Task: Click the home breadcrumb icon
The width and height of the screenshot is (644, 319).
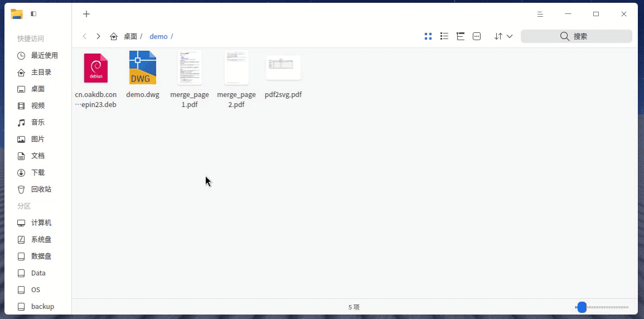Action: 114,37
